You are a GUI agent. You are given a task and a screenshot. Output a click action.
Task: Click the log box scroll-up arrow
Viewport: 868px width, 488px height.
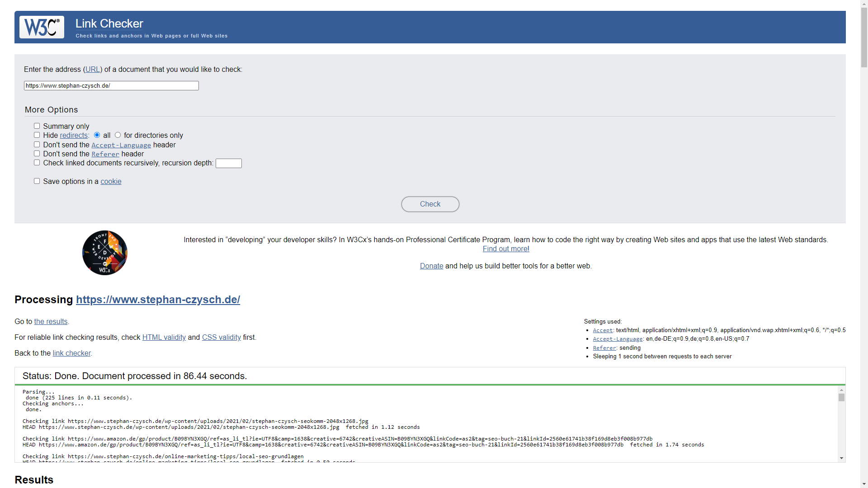(x=841, y=390)
